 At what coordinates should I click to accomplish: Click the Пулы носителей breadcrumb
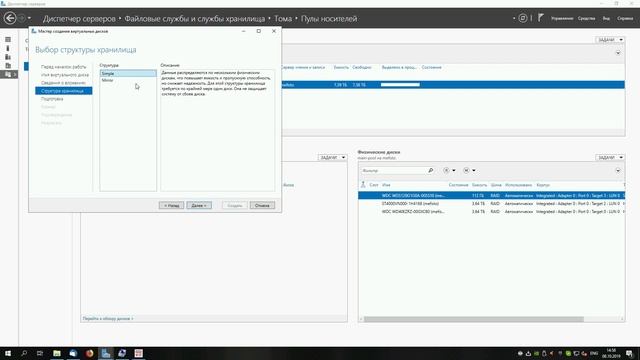[329, 19]
